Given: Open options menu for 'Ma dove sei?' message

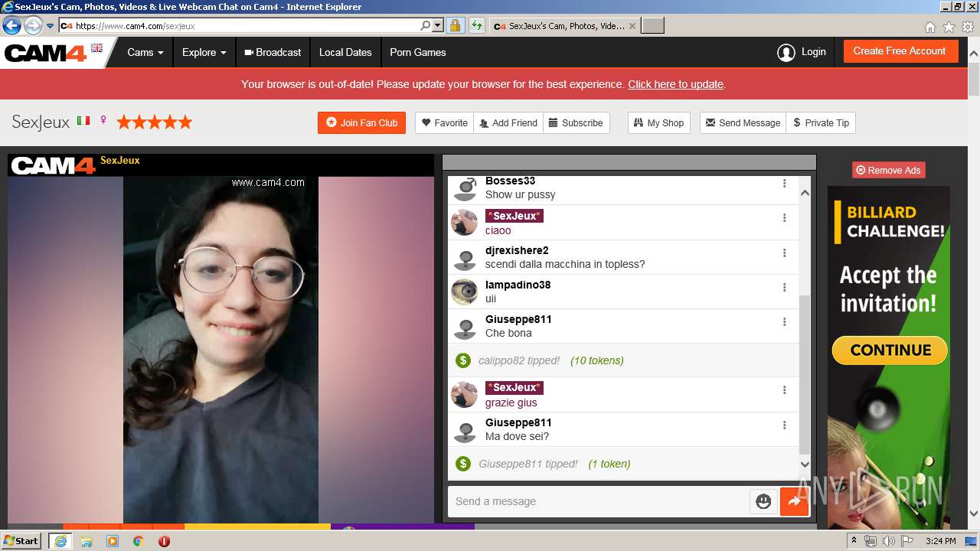Looking at the screenshot, I should [x=784, y=425].
